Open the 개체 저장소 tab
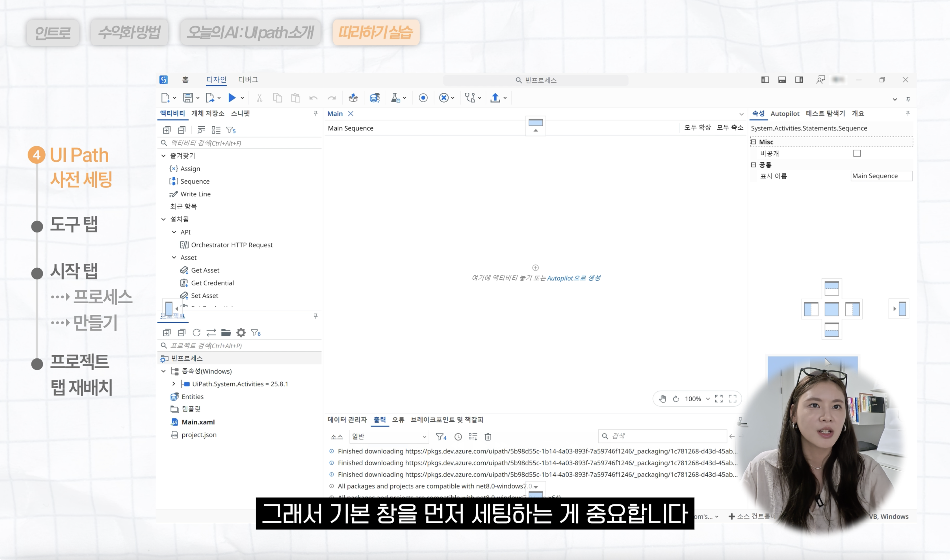Screen dimensions: 950x560 (208, 113)
